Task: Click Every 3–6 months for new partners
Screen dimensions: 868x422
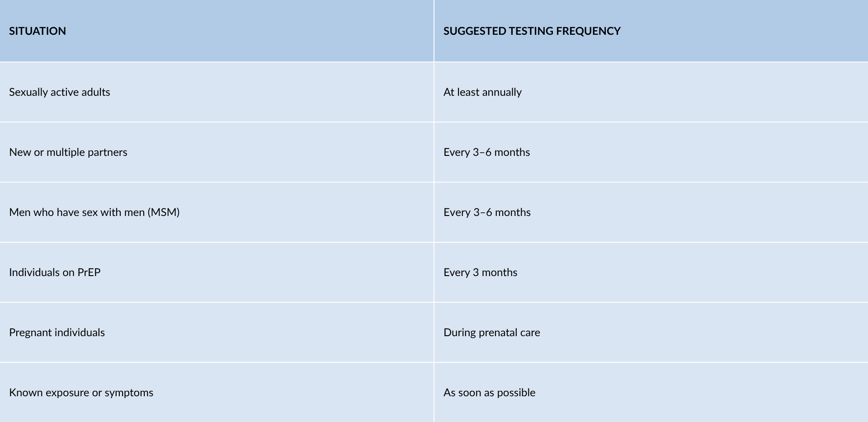Action: pos(486,152)
